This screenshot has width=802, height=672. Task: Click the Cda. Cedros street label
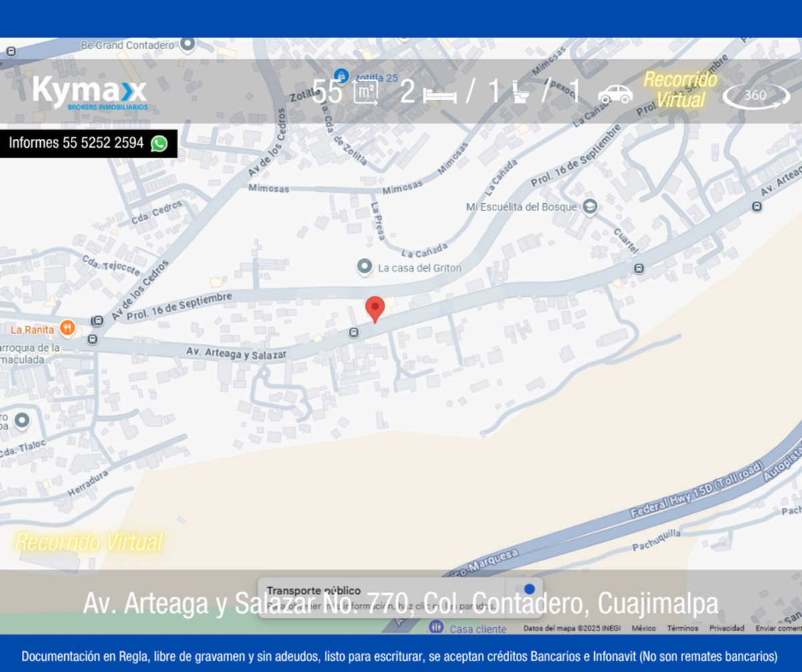(x=157, y=214)
